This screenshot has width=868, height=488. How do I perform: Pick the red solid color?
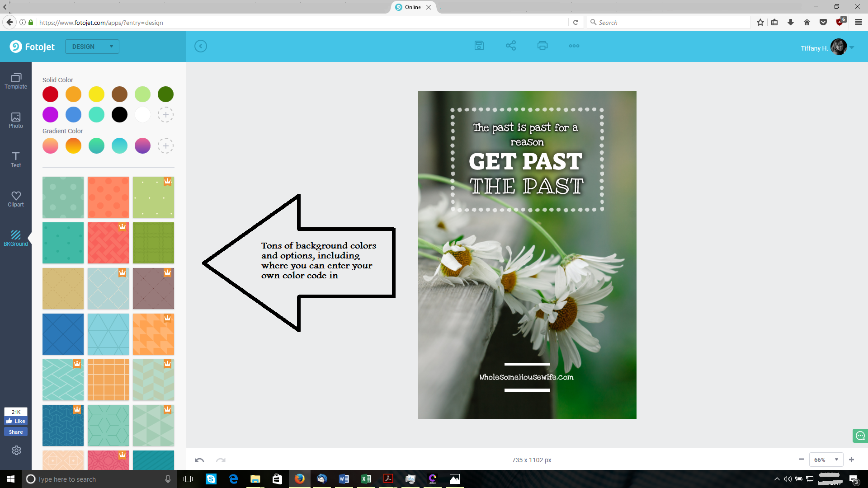point(50,94)
